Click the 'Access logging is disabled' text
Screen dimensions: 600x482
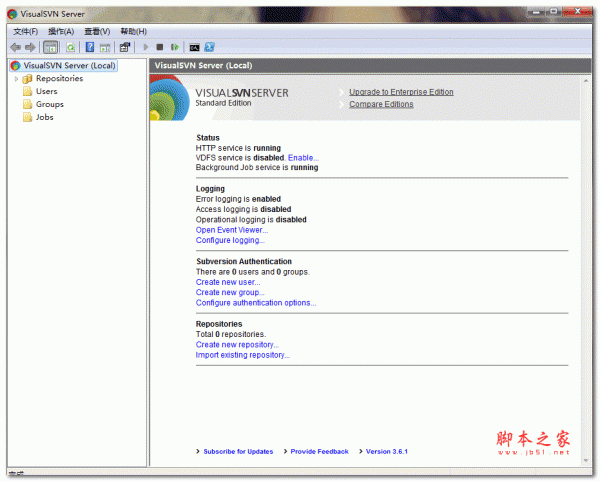point(243,209)
